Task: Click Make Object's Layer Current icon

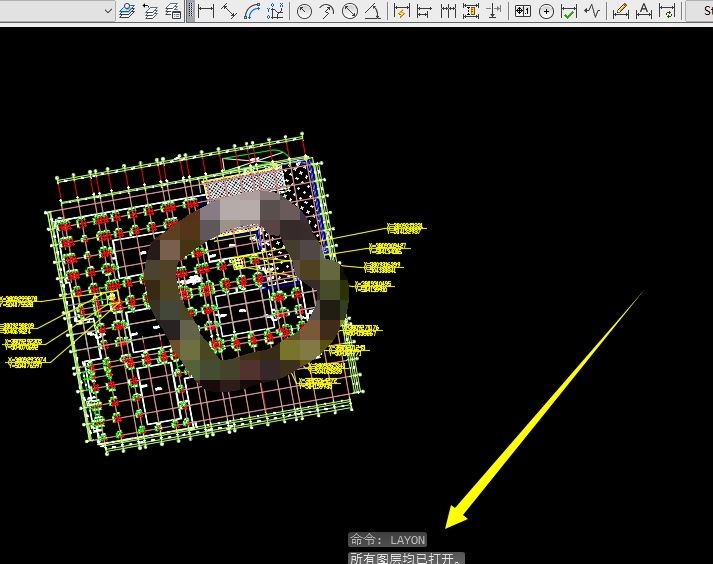Action: 127,12
